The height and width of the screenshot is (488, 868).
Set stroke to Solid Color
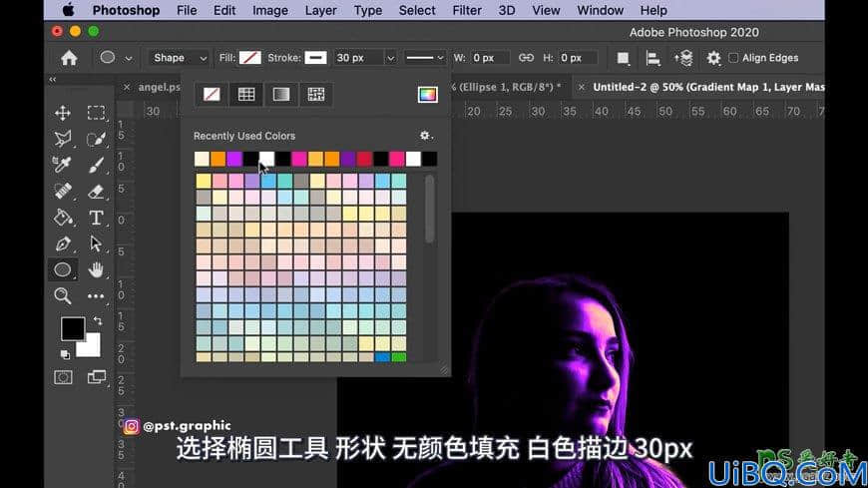[x=246, y=94]
